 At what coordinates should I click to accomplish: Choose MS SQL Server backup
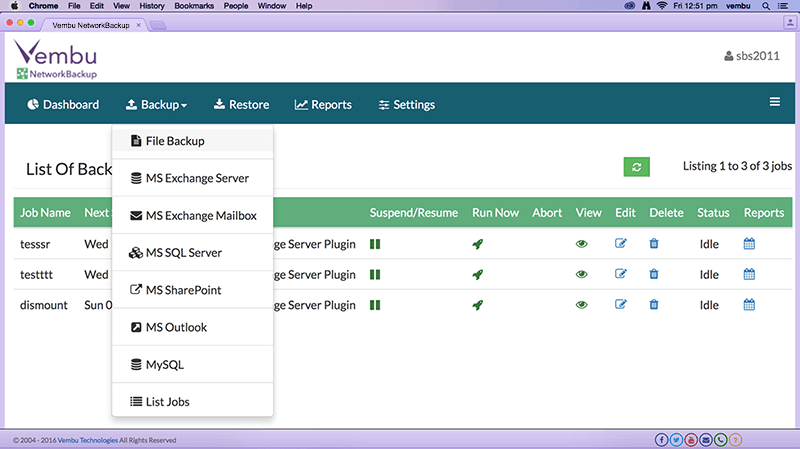coord(192,253)
